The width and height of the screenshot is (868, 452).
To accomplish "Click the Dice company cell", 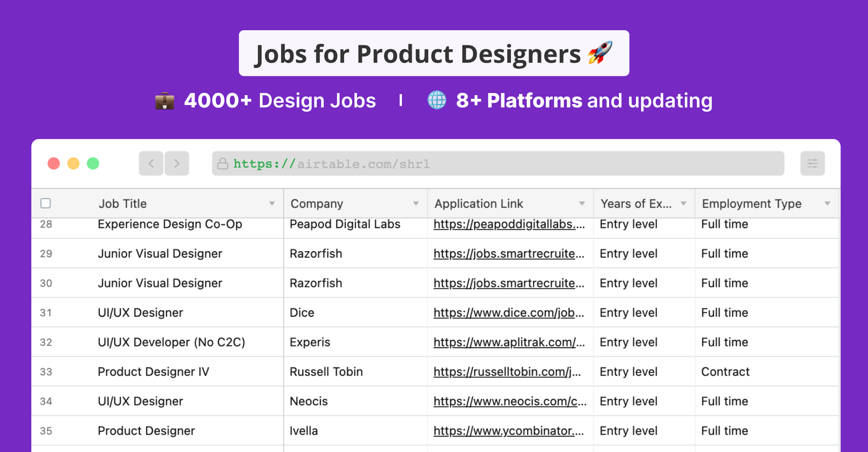I will [302, 313].
